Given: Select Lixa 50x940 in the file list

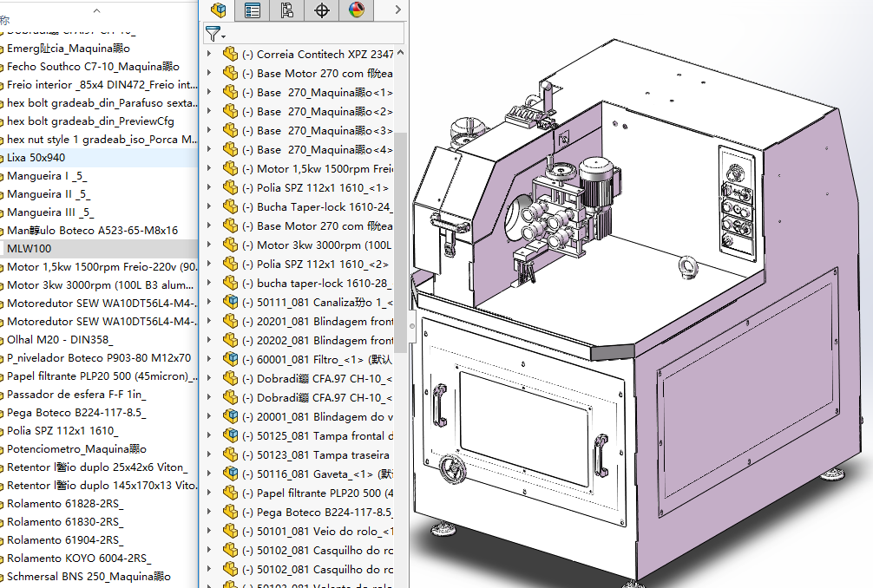Looking at the screenshot, I should click(36, 158).
